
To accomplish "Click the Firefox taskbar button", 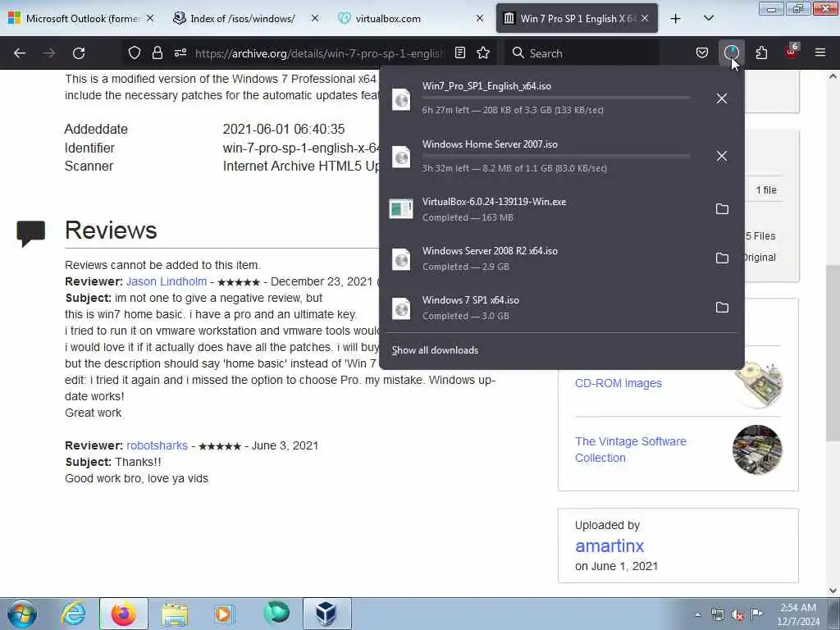I will pyautogui.click(x=123, y=614).
